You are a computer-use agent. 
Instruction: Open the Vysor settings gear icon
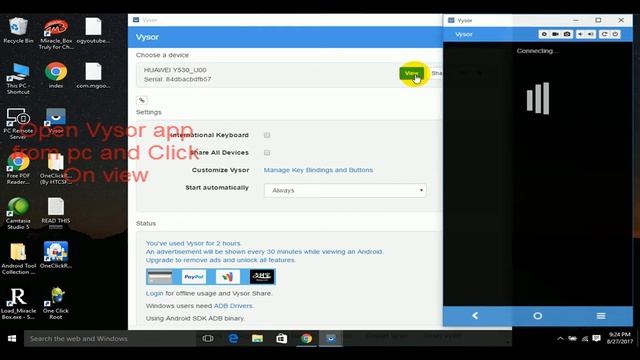544,34
